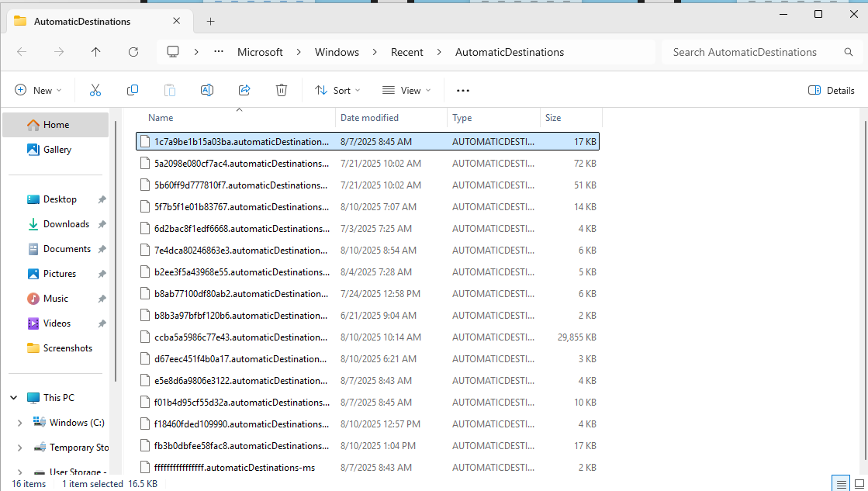Open the See more ellipsis menu
This screenshot has height=491, width=868.
coord(463,90)
